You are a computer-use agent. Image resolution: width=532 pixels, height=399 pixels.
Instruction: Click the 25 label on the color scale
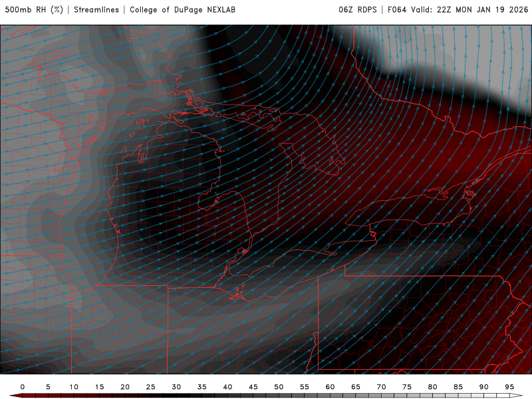151,387
